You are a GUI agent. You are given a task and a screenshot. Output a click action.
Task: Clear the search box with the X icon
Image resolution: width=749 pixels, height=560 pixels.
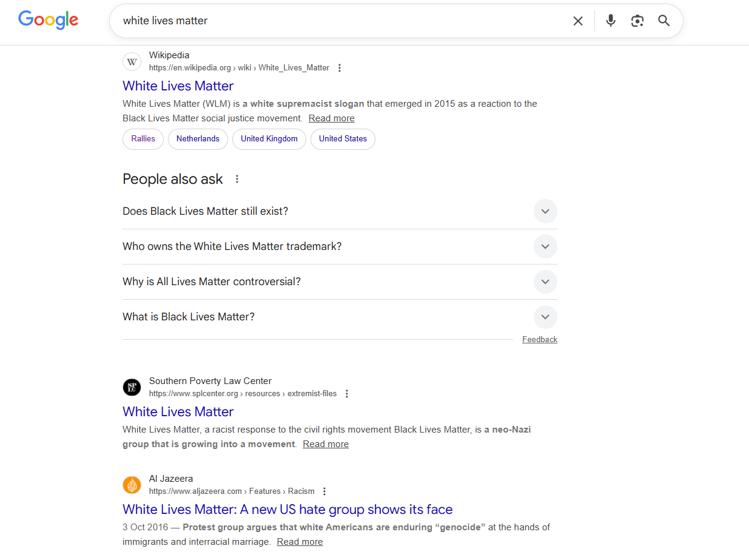point(578,21)
